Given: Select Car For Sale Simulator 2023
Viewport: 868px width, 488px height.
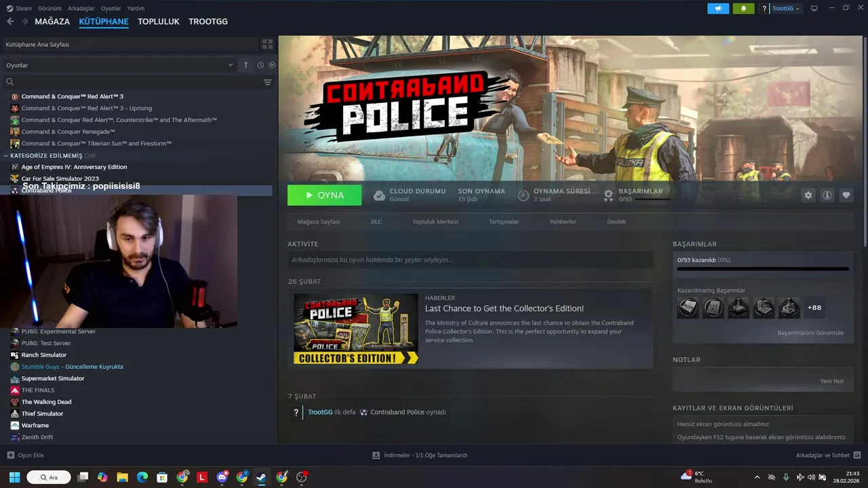Looking at the screenshot, I should [x=60, y=178].
